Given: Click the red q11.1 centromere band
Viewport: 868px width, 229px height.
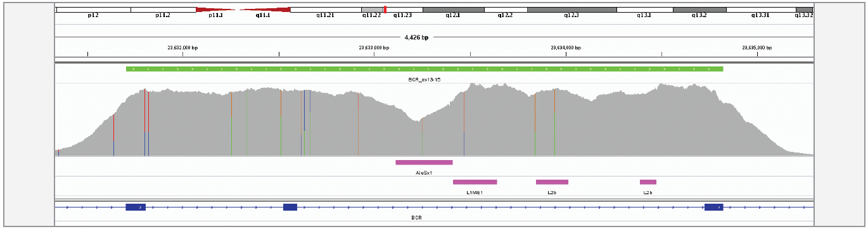Looking at the screenshot, I should (x=264, y=10).
